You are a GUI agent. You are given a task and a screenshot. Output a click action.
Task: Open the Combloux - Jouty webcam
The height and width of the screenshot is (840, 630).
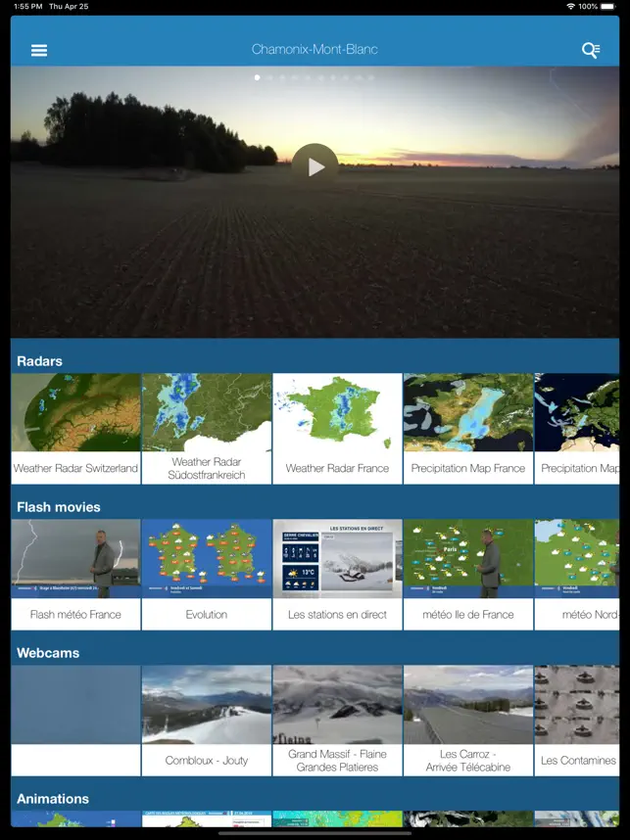point(207,721)
